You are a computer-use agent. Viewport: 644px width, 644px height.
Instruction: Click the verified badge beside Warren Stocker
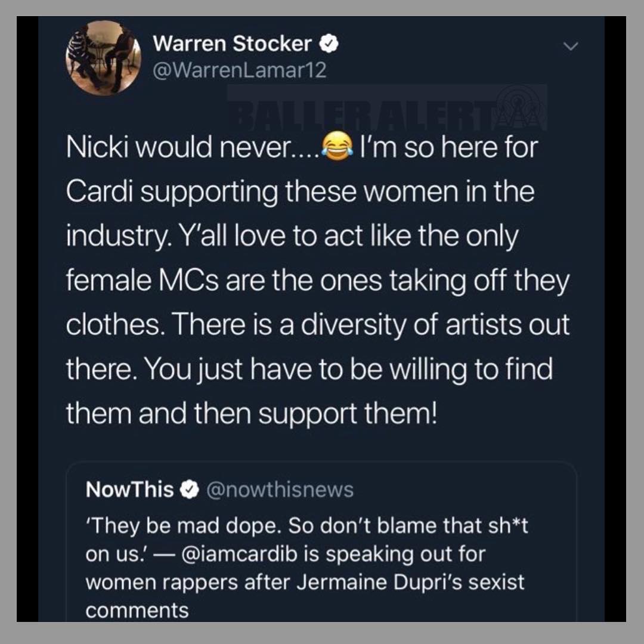point(329,44)
